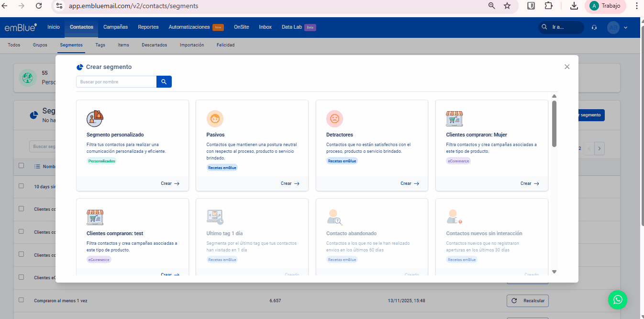Click the Pasivos neutral face icon
This screenshot has width=644, height=319.
pyautogui.click(x=215, y=118)
